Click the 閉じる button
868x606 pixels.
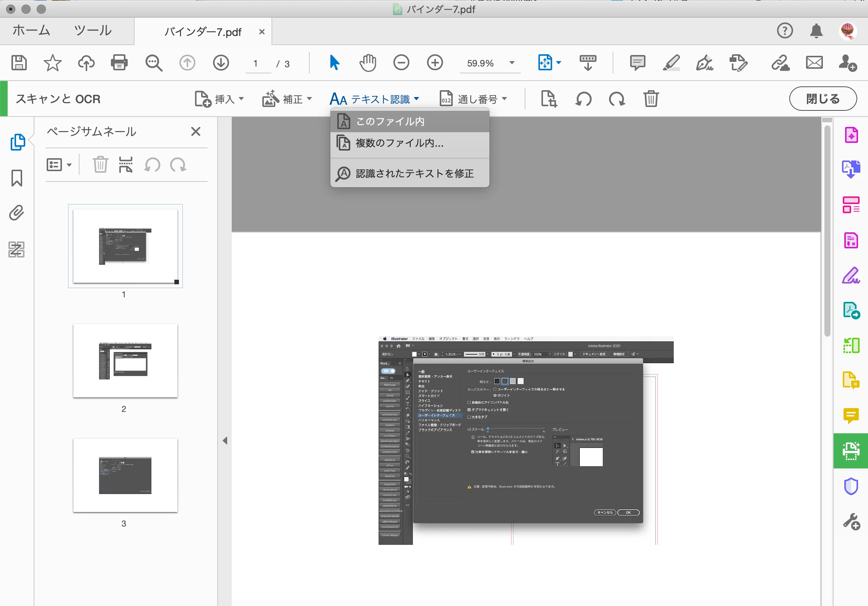coord(823,99)
